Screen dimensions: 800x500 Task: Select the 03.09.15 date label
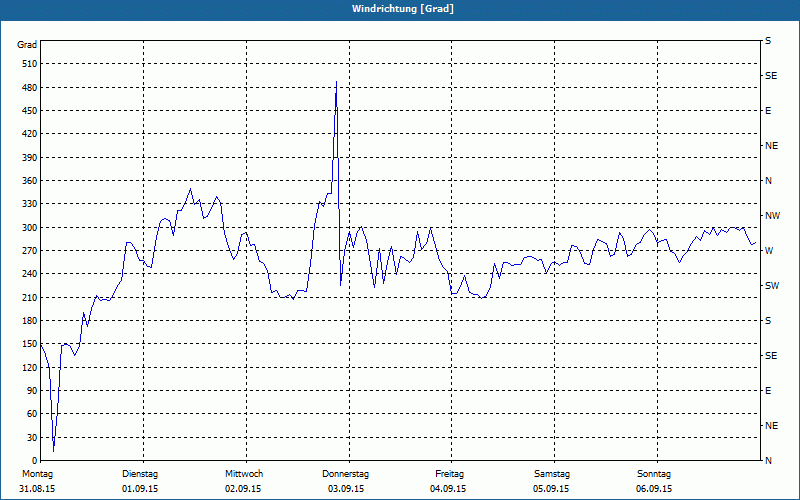click(x=345, y=489)
